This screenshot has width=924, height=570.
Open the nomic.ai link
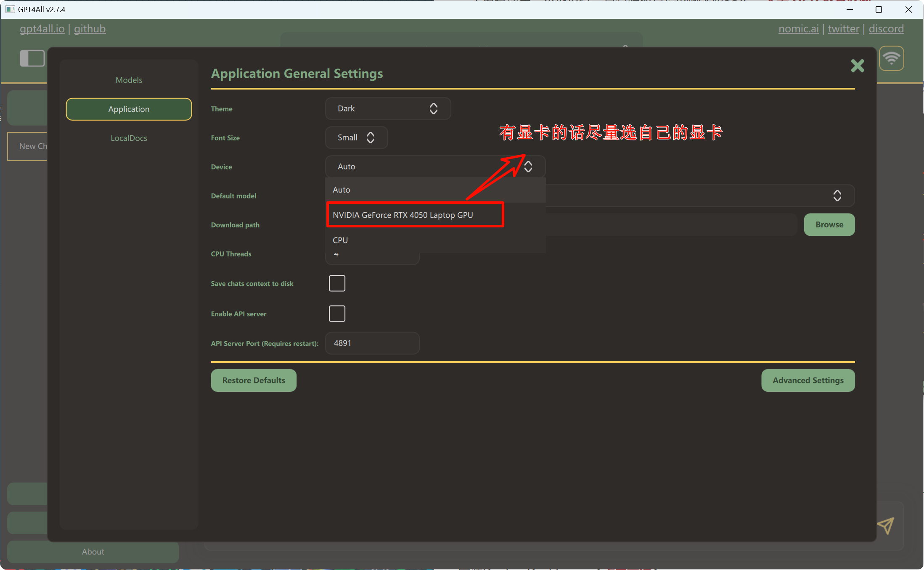(x=798, y=29)
